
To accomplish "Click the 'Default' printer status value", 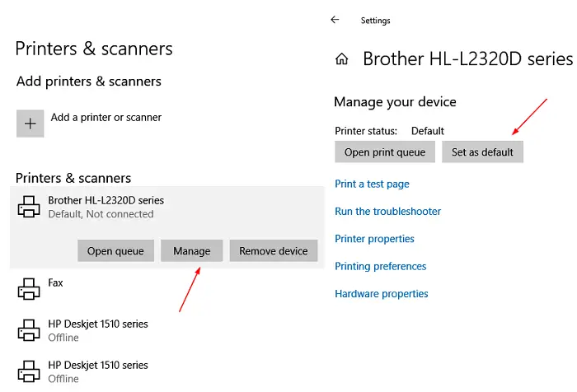I will [428, 131].
